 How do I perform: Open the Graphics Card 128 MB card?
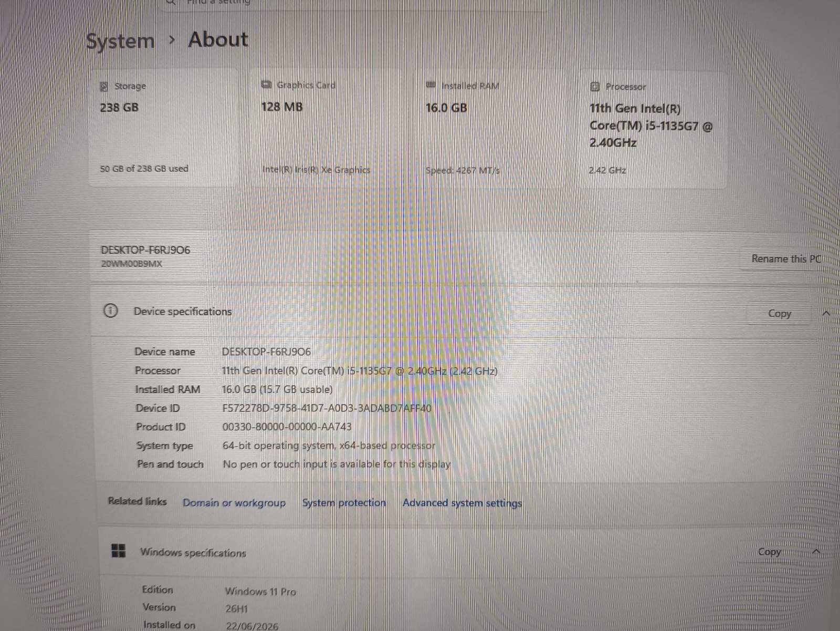pyautogui.click(x=327, y=128)
